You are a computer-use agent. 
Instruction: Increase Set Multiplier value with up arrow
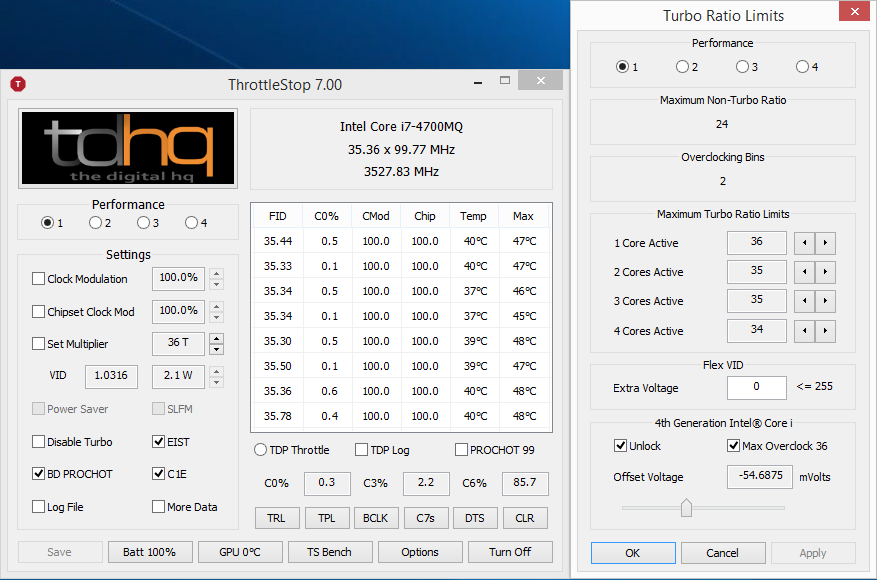(x=216, y=338)
